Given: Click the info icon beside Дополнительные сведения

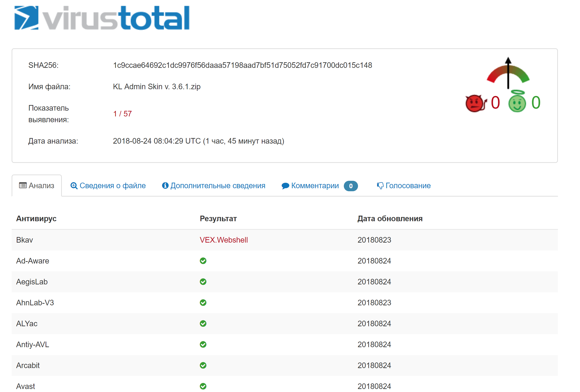Looking at the screenshot, I should (x=165, y=185).
